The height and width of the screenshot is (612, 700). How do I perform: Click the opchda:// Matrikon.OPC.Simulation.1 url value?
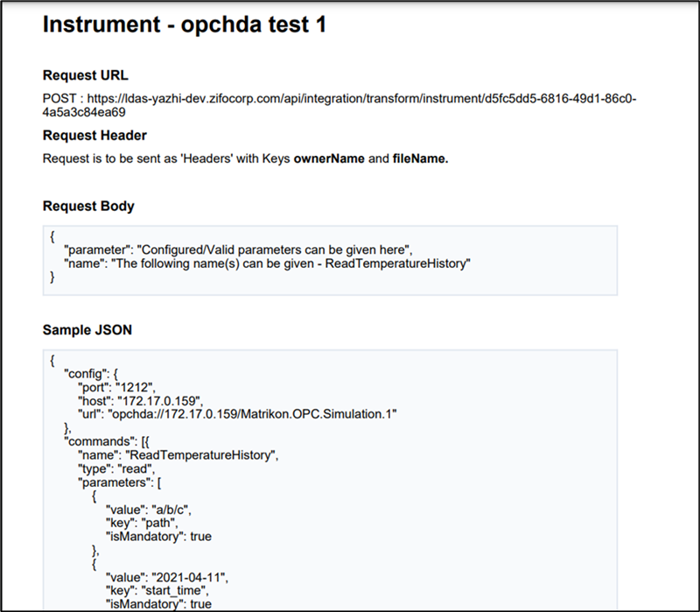252,414
